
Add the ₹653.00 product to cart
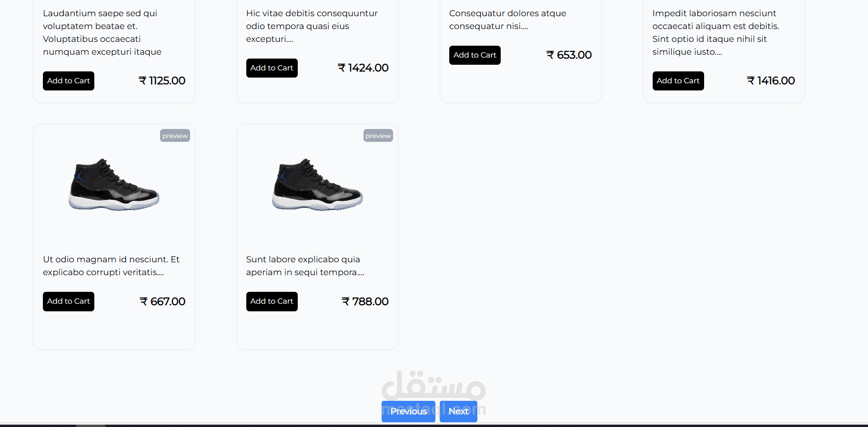click(x=474, y=55)
